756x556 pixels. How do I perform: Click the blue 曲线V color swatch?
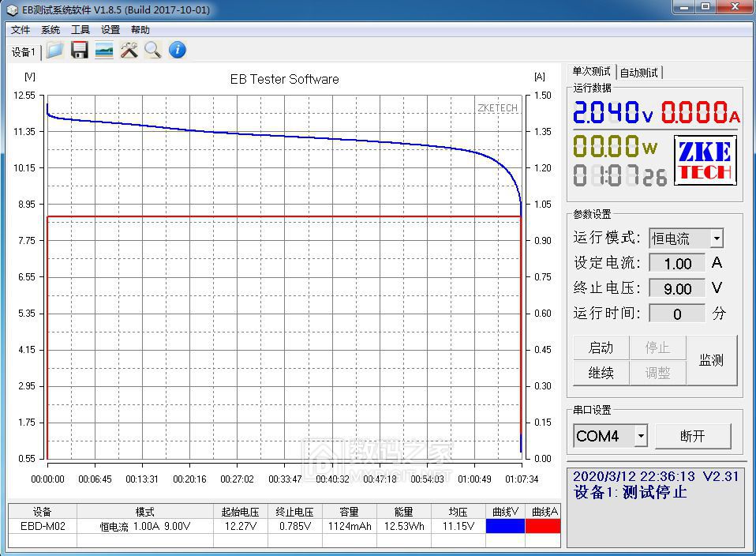[x=505, y=526]
